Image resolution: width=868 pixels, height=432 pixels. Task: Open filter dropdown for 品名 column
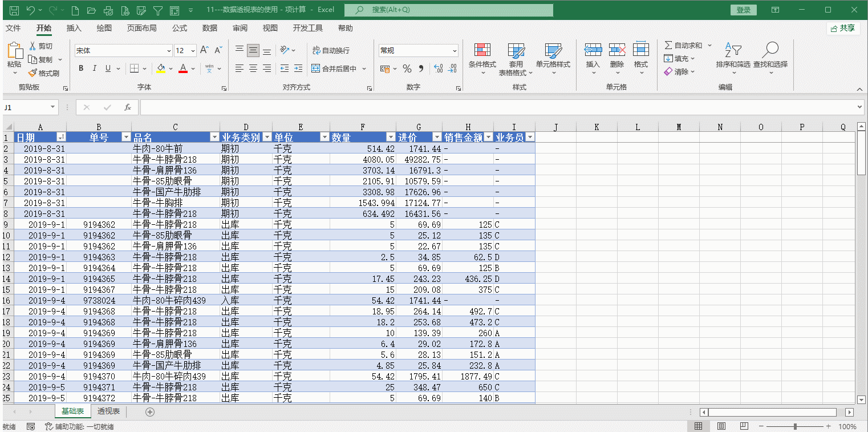point(214,138)
